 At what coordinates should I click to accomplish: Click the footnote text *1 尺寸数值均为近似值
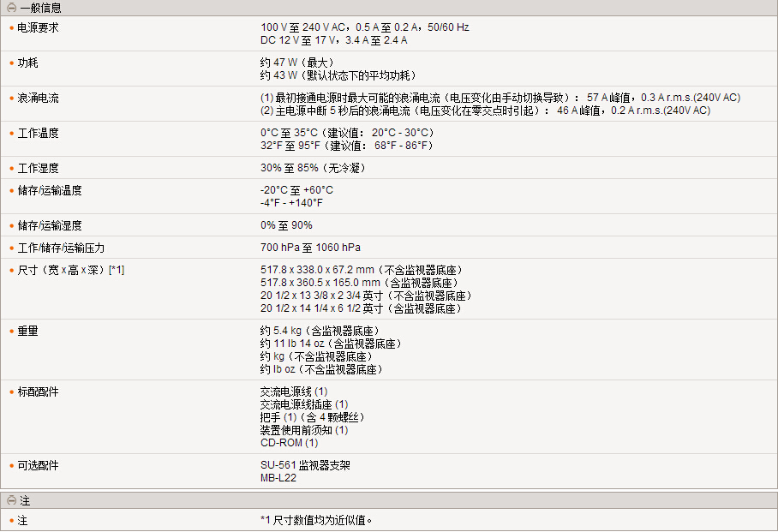point(317,520)
